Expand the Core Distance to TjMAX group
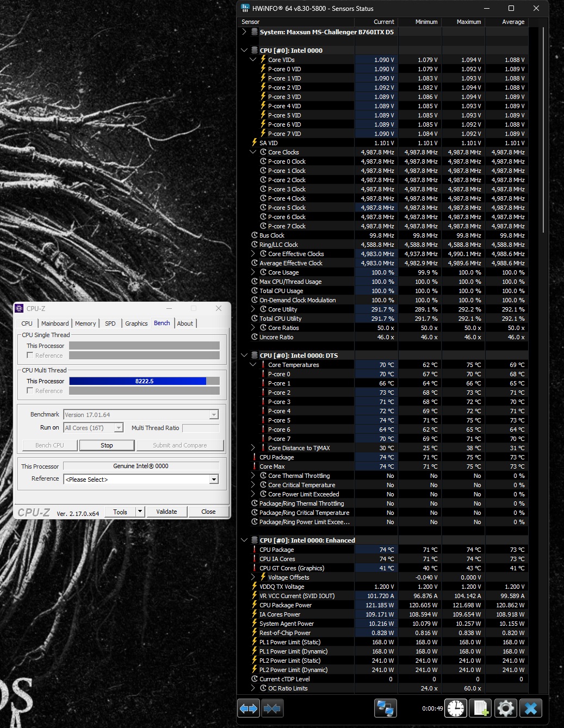The width and height of the screenshot is (564, 728). coord(253,448)
